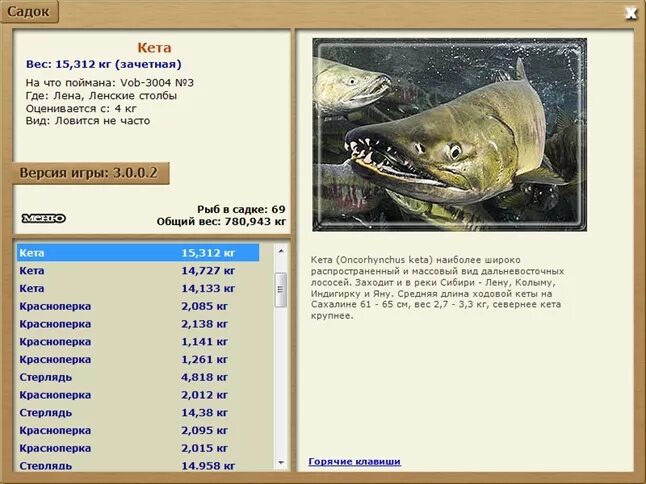This screenshot has width=646, height=484.
Task: Click the Oncorhynchus keta description paragraph
Action: (x=437, y=288)
